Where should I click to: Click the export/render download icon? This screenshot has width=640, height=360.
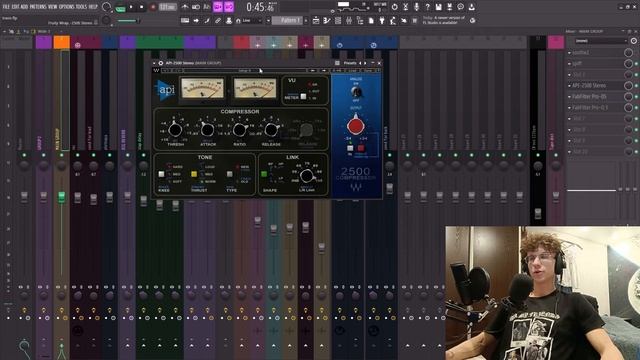pyautogui.click(x=471, y=7)
